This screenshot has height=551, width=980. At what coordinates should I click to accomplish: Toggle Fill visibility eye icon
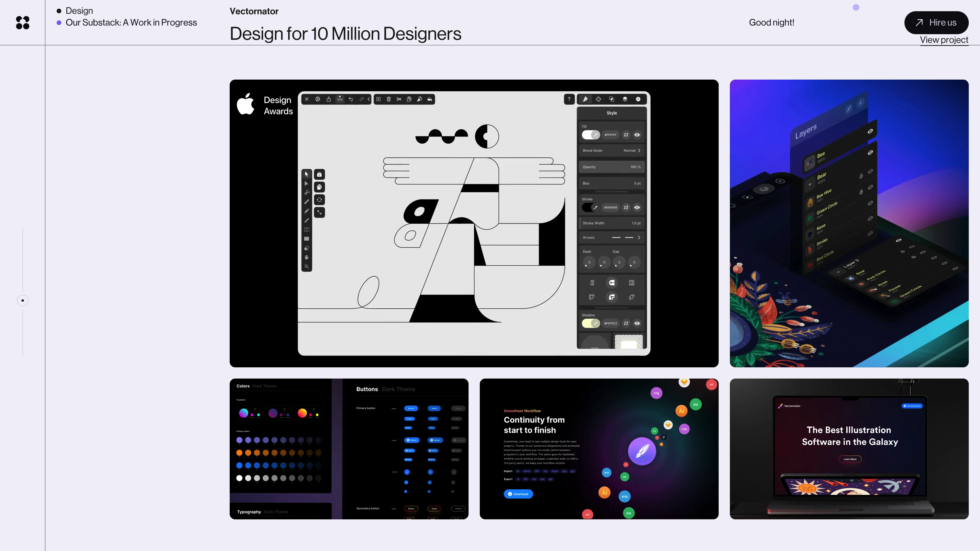coord(637,135)
